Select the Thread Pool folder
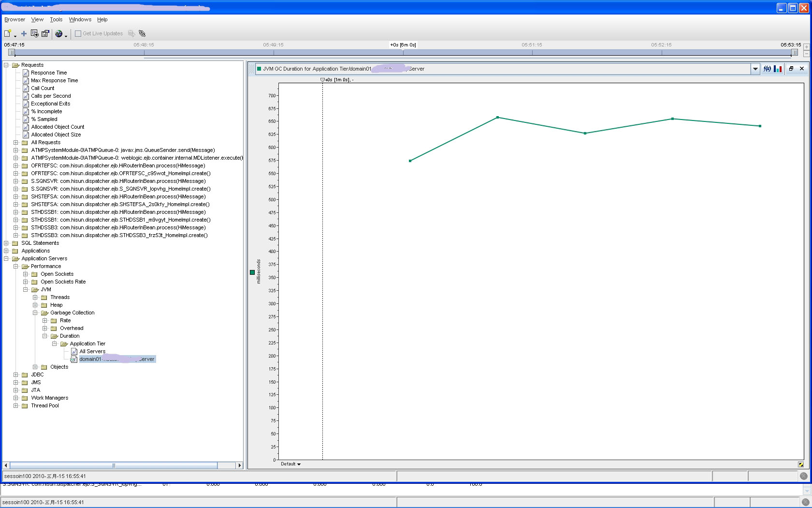Image resolution: width=812 pixels, height=508 pixels. pos(45,405)
